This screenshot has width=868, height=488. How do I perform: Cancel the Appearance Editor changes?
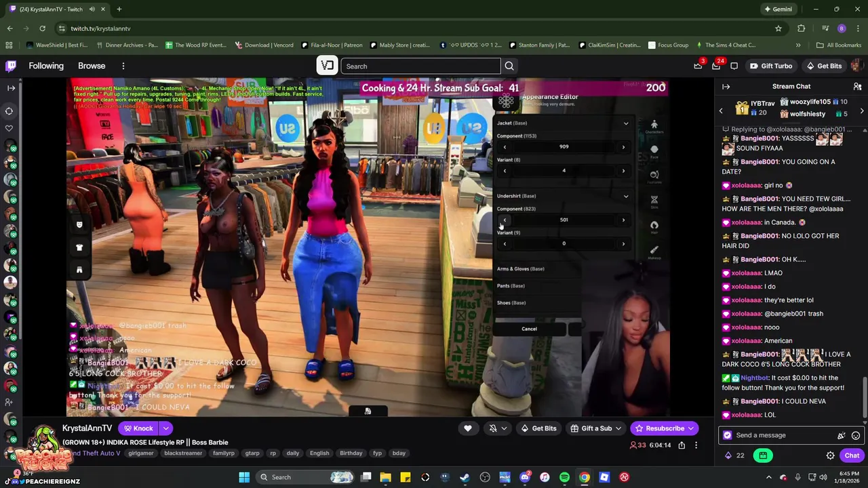pyautogui.click(x=529, y=329)
